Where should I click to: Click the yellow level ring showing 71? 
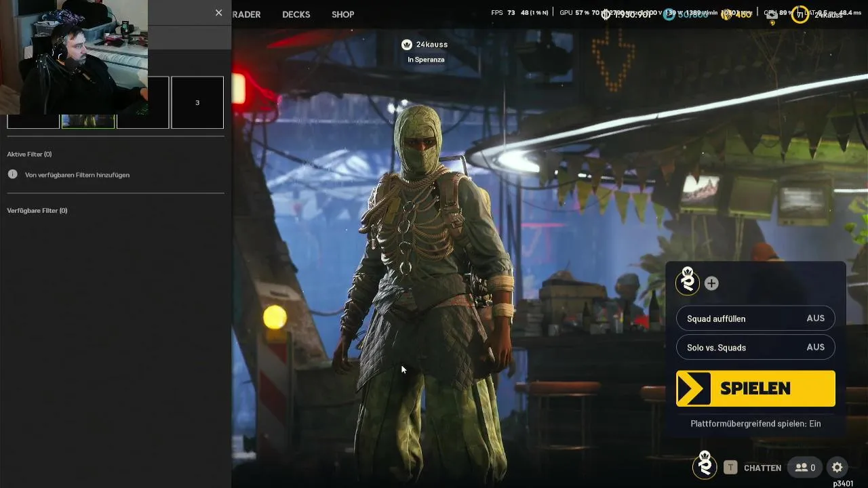pyautogui.click(x=800, y=14)
